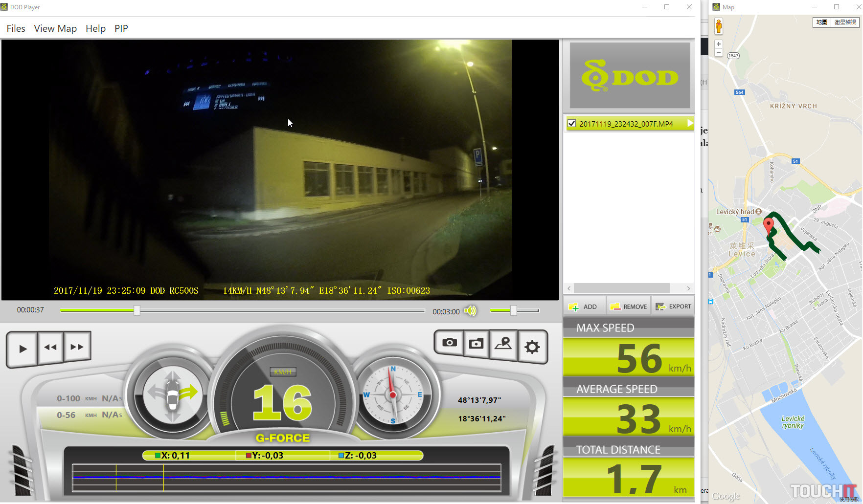Click the Levický hrad landmark icon on map

[758, 212]
